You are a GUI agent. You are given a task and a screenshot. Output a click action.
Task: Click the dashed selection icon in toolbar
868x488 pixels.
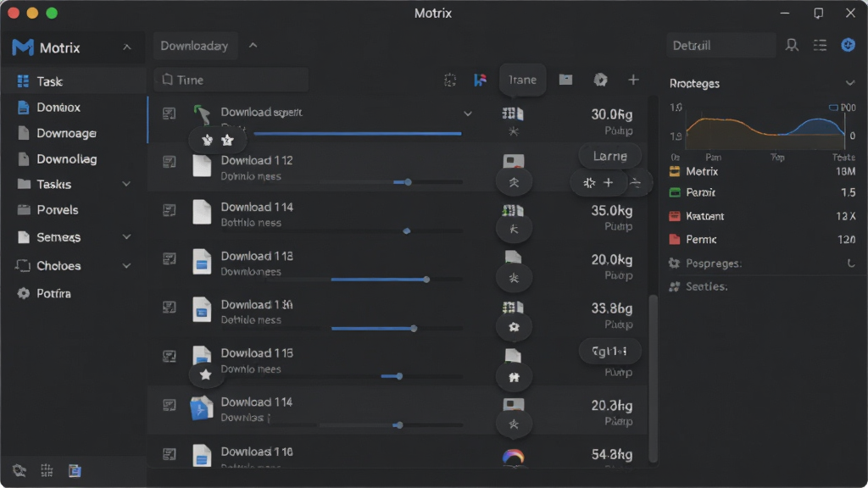click(x=450, y=80)
